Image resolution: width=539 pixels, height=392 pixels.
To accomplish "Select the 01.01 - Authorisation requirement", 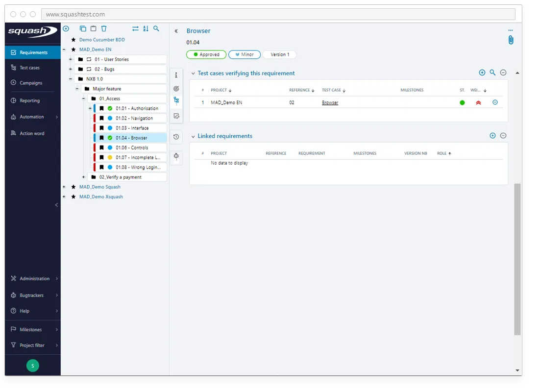I will [130, 108].
